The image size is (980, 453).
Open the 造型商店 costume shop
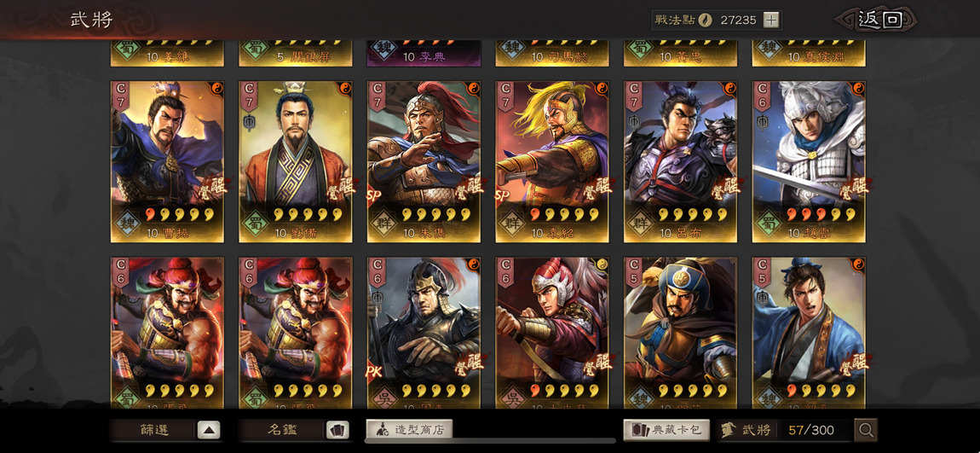[x=409, y=429]
